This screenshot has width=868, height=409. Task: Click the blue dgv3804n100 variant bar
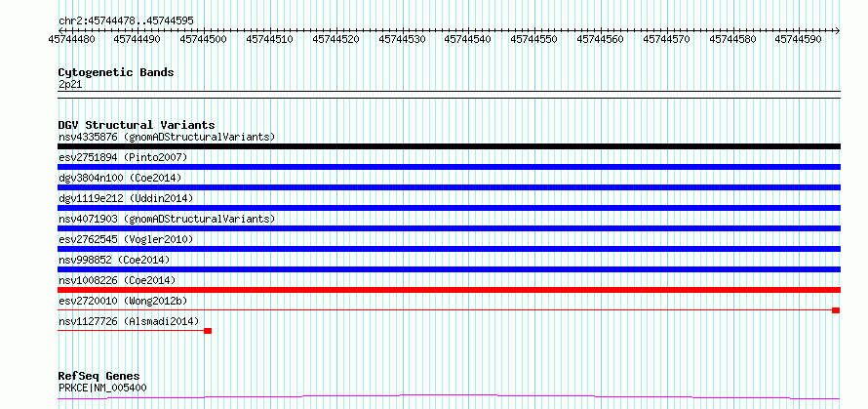coord(449,187)
